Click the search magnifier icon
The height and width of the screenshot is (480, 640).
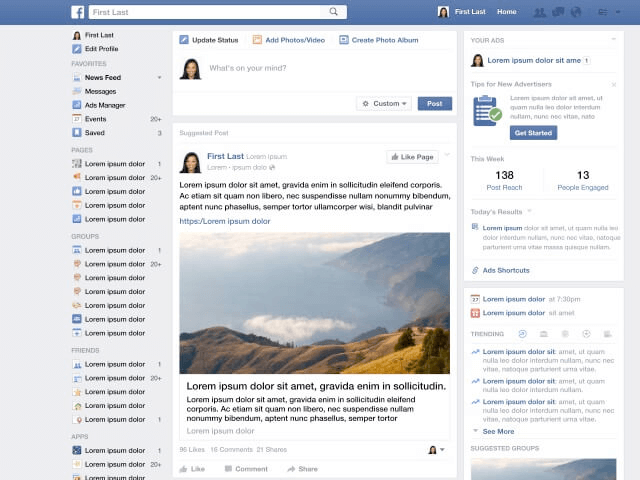[x=333, y=11]
